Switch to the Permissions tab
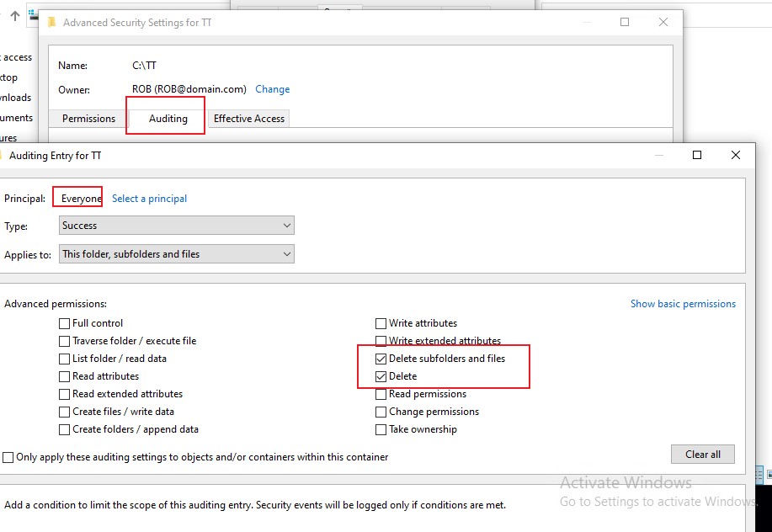The image size is (772, 532). coord(88,119)
